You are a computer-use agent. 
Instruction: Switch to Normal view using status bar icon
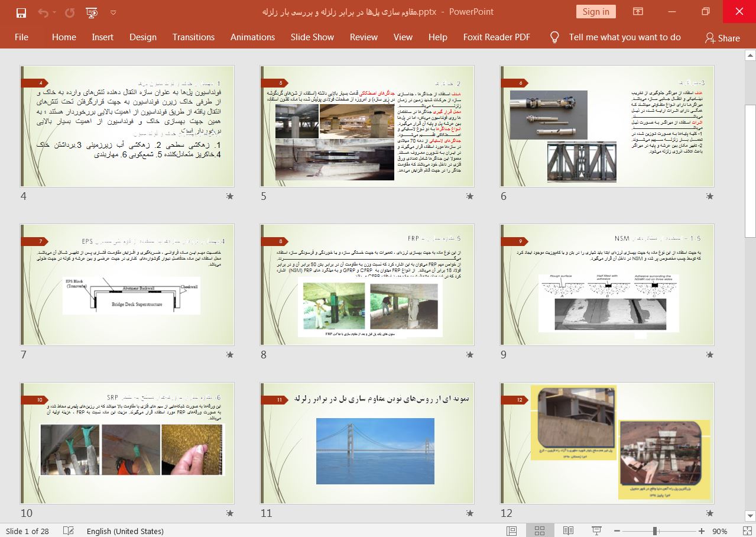(511, 531)
